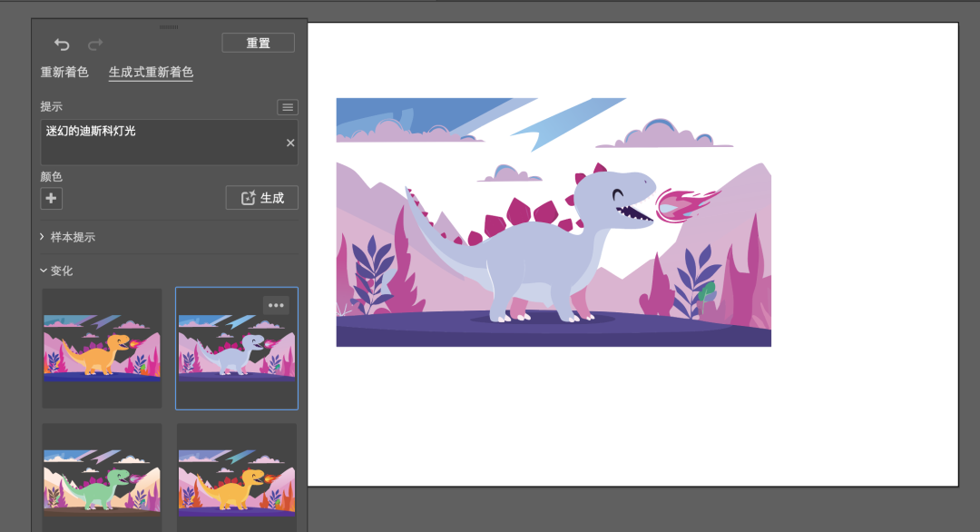Screen dimensions: 980x532
Task: Open more options on selected variation
Action: point(276,305)
